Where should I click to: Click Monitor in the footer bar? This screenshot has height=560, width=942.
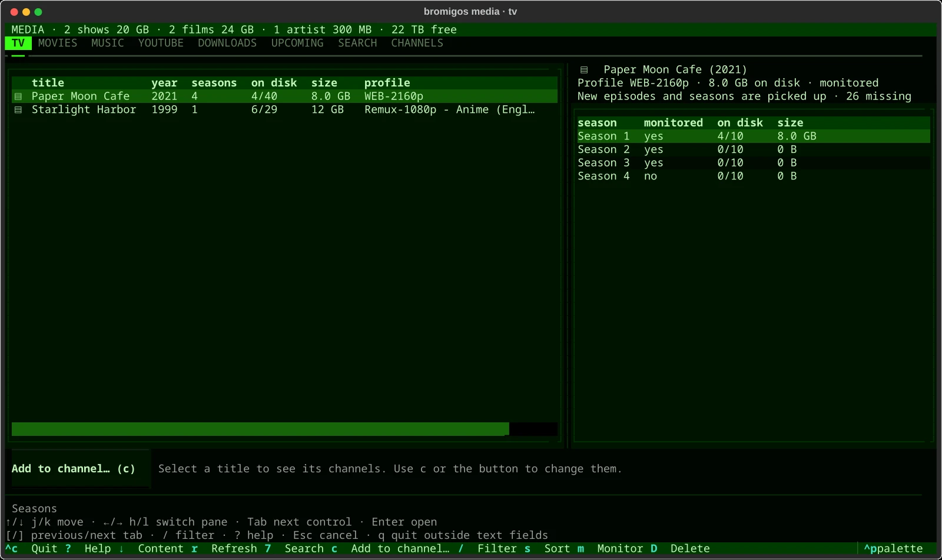click(x=620, y=549)
